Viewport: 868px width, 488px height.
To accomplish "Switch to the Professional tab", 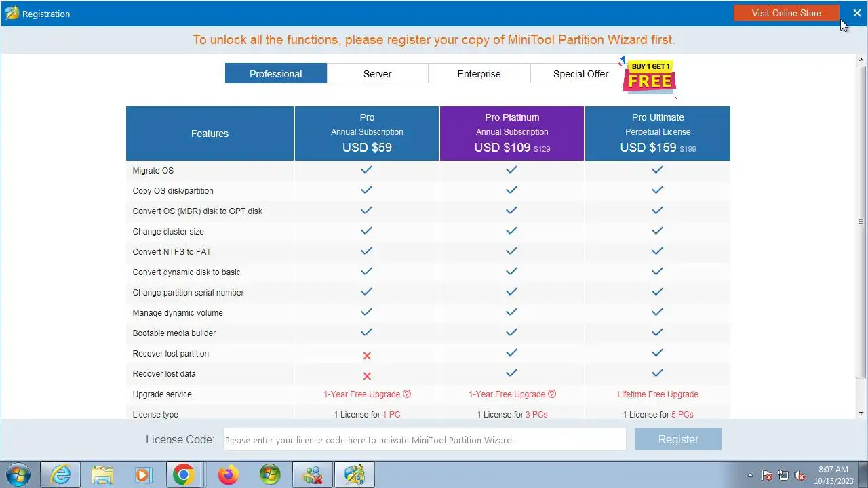I will click(276, 74).
